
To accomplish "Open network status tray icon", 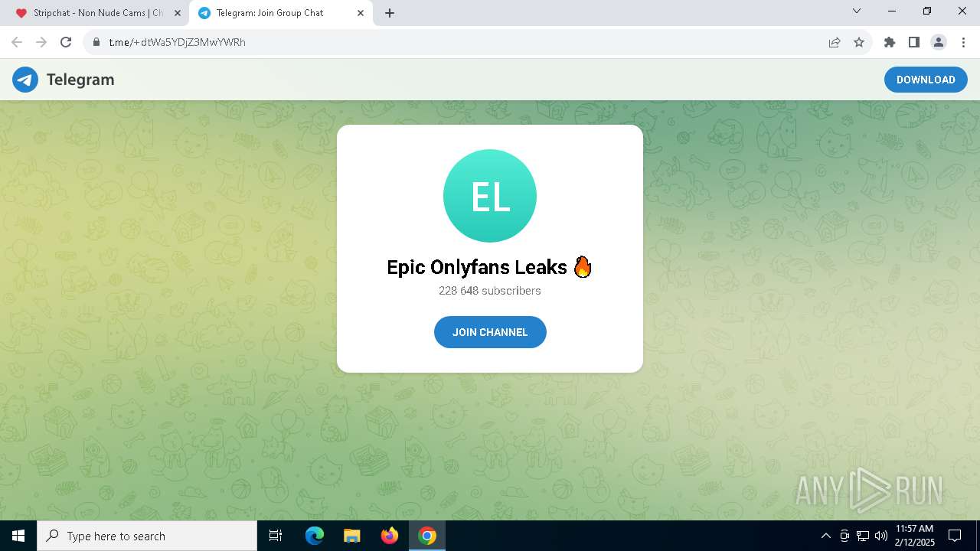I will (x=863, y=536).
